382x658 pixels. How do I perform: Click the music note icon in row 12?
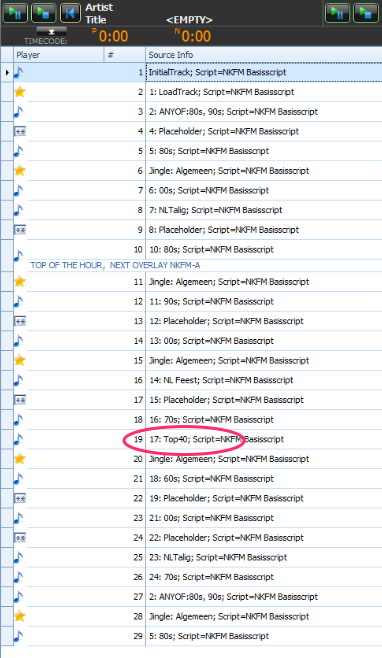19,301
